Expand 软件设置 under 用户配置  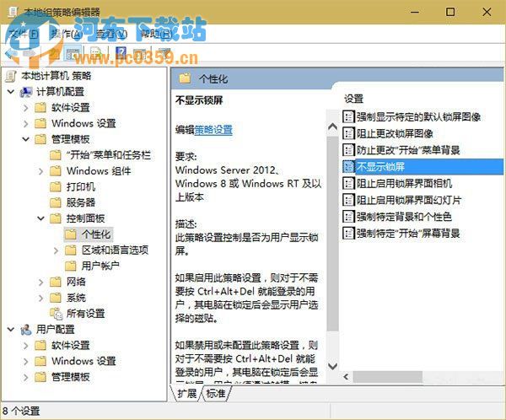tap(26, 346)
